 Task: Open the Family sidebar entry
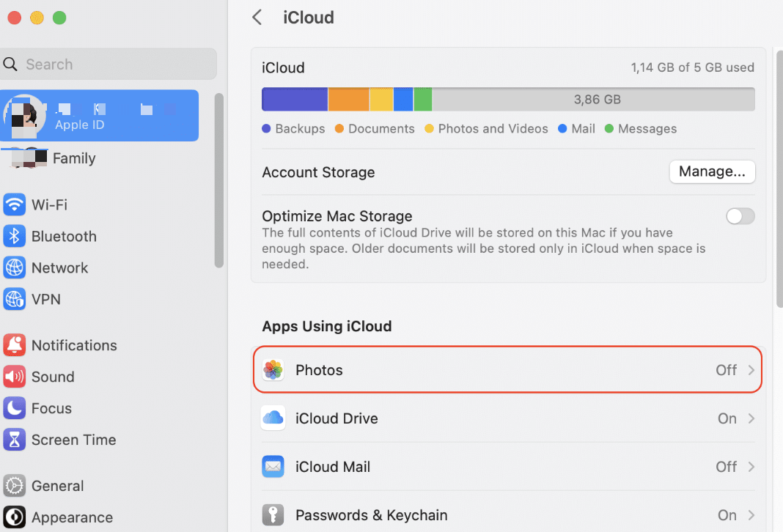pos(73,158)
